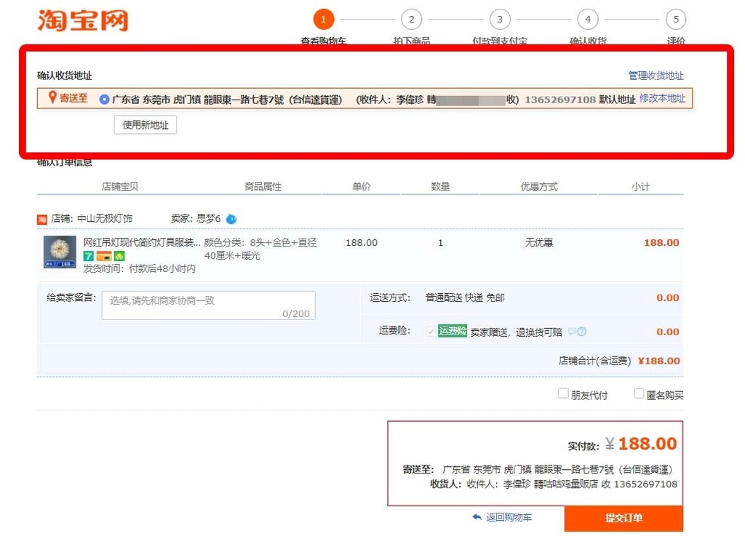
Task: Click the 数量 column header
Action: [x=440, y=187]
